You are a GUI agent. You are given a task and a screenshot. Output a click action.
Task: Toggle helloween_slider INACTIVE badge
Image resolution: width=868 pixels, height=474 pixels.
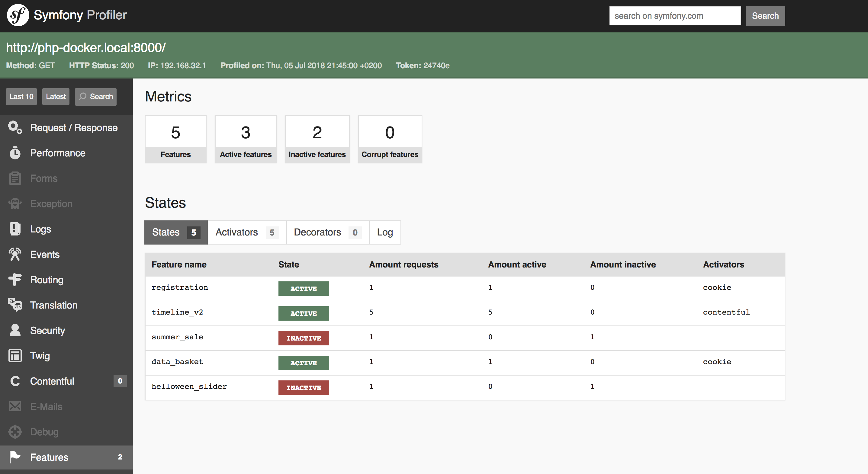pos(304,387)
